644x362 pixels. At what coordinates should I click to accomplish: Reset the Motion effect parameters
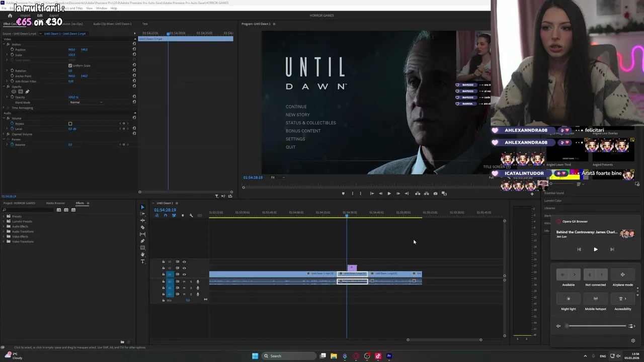[134, 44]
